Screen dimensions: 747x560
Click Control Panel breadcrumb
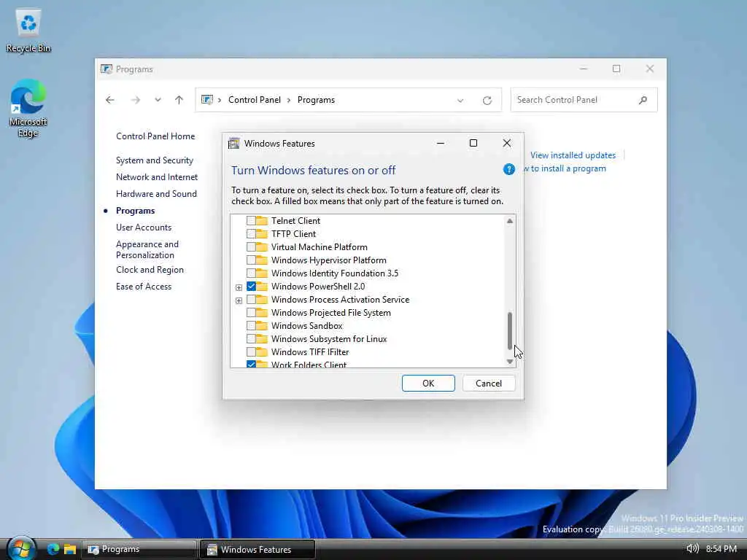pyautogui.click(x=255, y=100)
